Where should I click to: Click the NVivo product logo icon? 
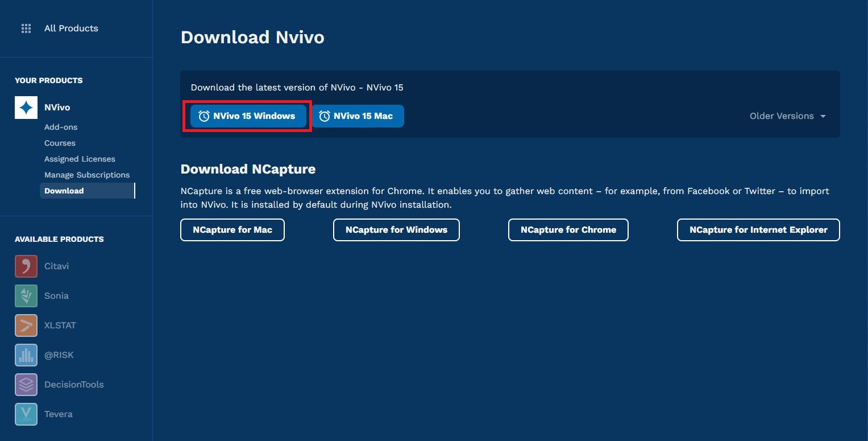click(26, 108)
